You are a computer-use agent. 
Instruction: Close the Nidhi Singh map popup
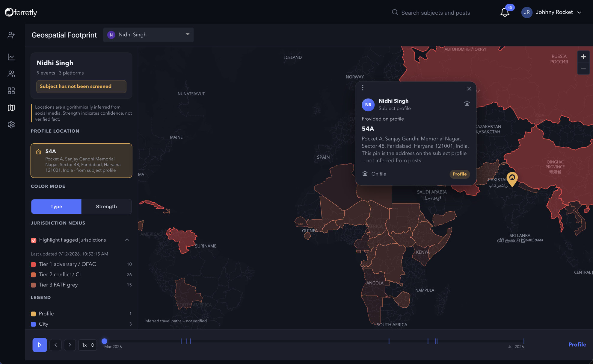(x=469, y=89)
